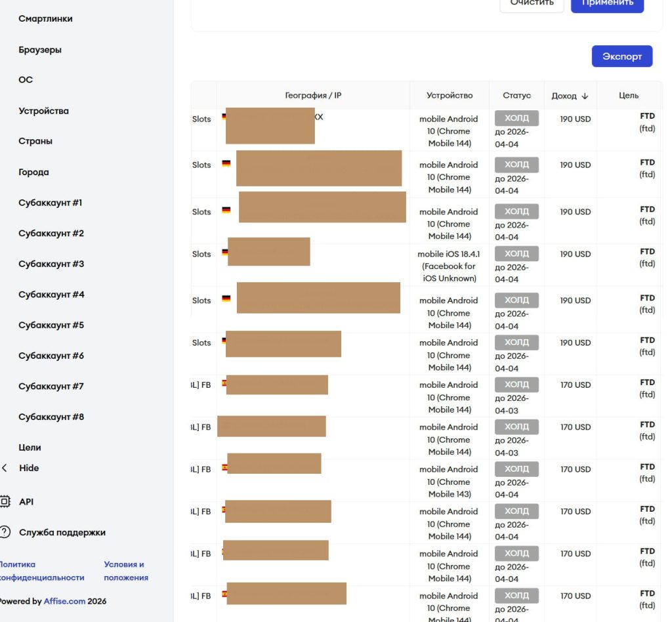Open Цели item in sidebar
Viewport: 672px width, 622px height.
click(x=30, y=447)
